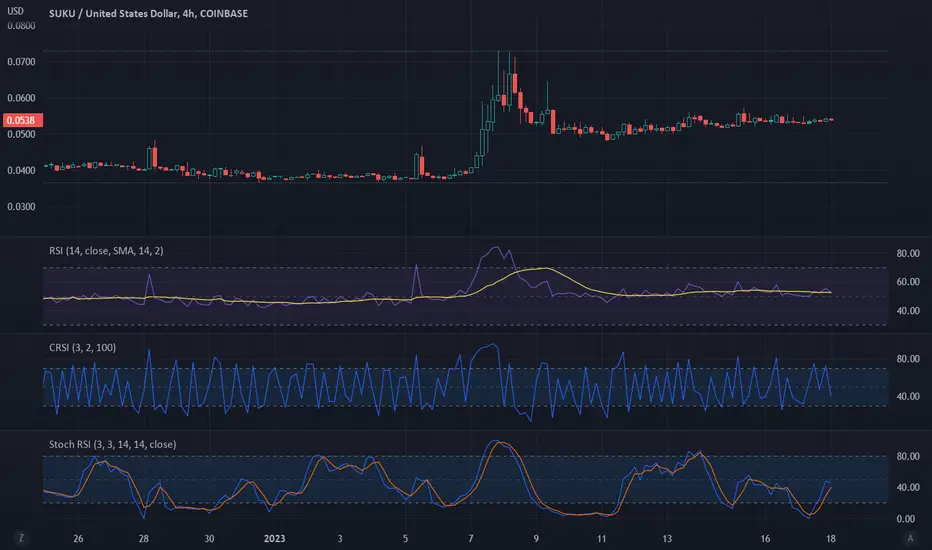
Task: Click the 0.0400 price axis label
Action: click(21, 171)
